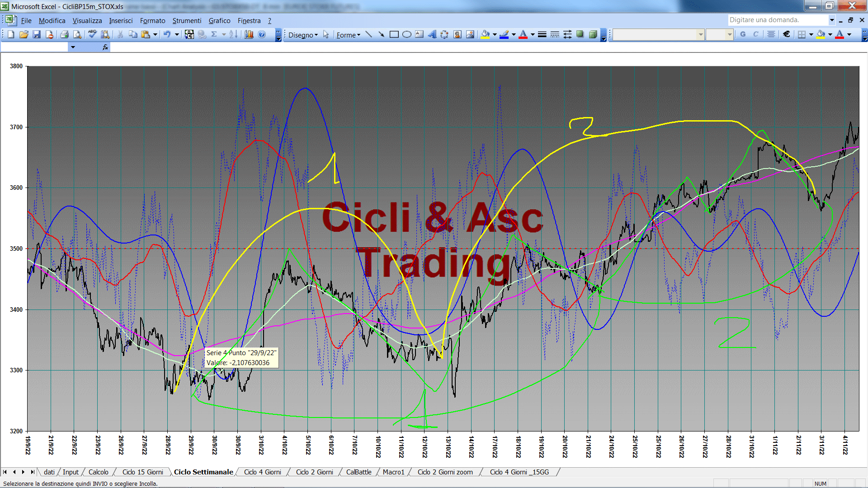868x488 pixels.
Task: Choose the select objects arrow pointer
Action: (326, 34)
